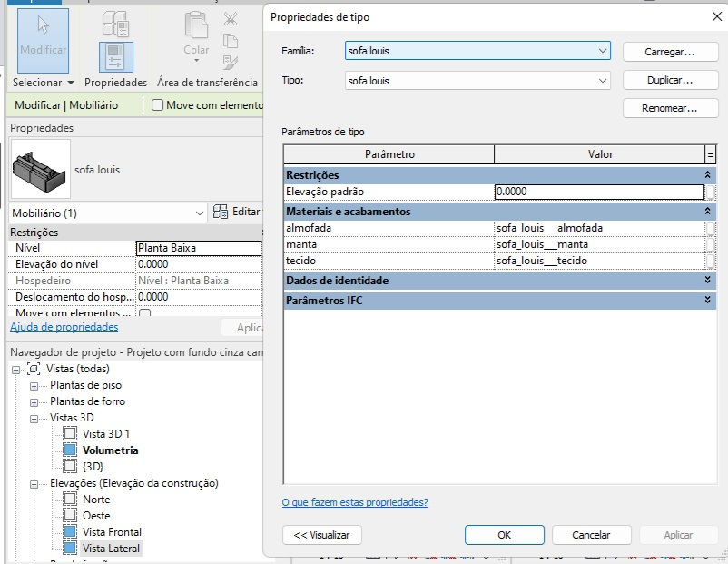Open the Tipo dropdown

pyautogui.click(x=602, y=80)
